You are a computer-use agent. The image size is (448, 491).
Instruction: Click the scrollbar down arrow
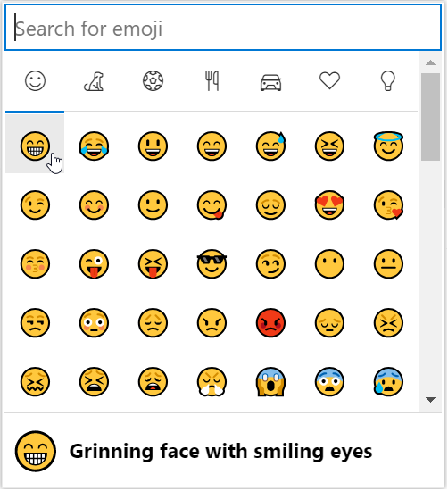pos(430,400)
